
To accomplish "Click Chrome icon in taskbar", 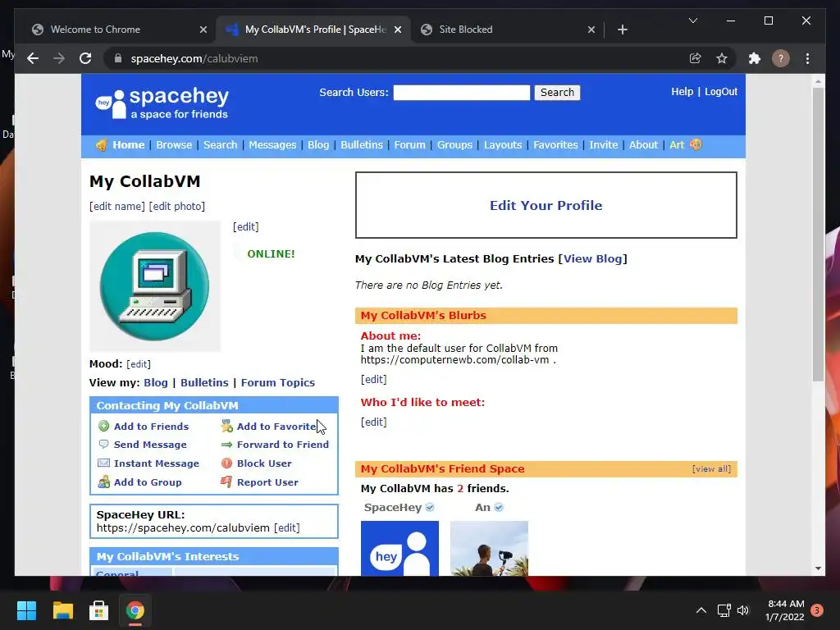I will (x=135, y=610).
